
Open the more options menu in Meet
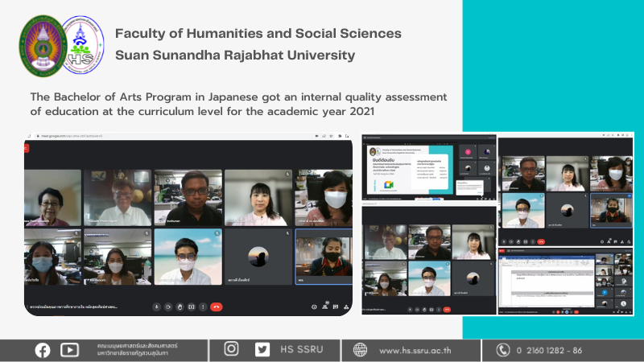[x=203, y=306]
